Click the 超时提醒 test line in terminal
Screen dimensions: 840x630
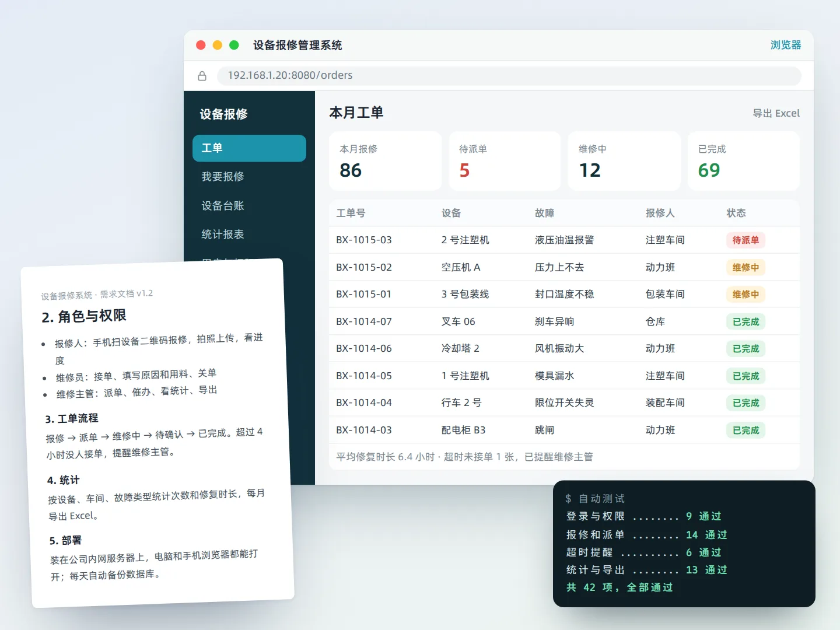pos(644,552)
